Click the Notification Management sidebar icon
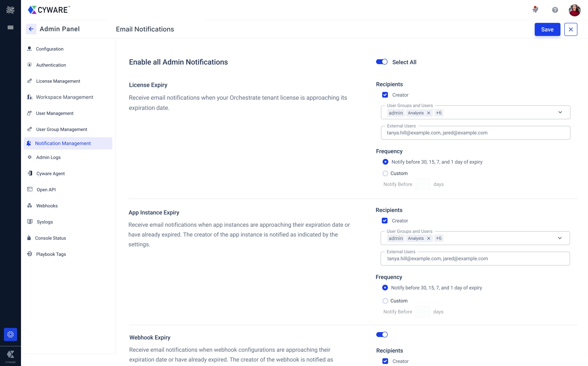 point(29,143)
